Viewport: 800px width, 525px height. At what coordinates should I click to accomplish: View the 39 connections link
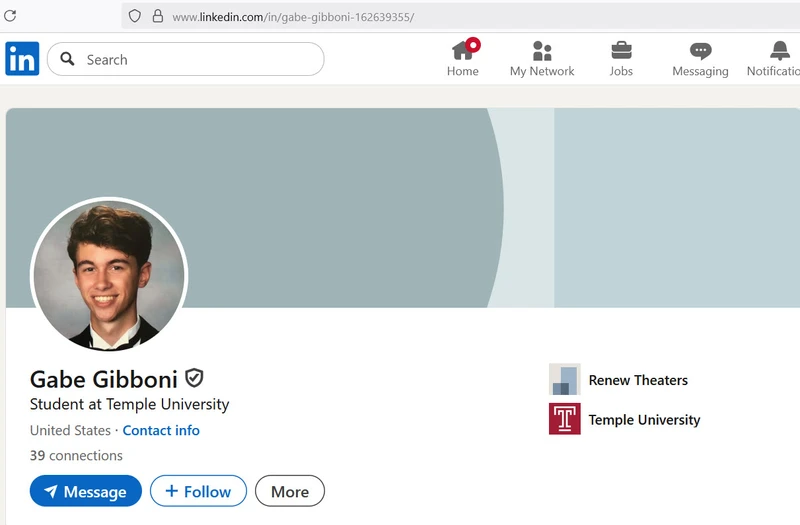coord(76,455)
